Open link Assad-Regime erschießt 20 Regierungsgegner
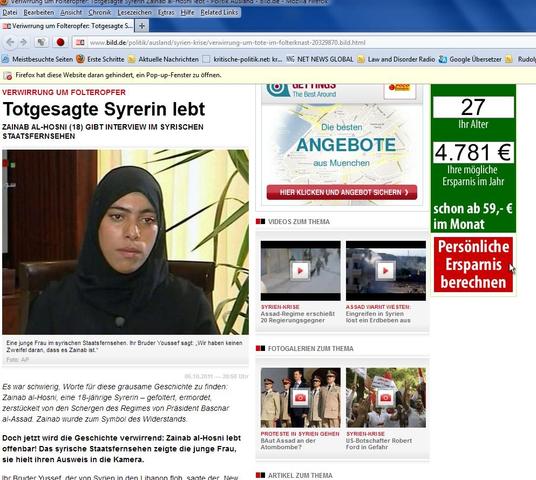Viewport: 536px width, 480px height. (298, 317)
